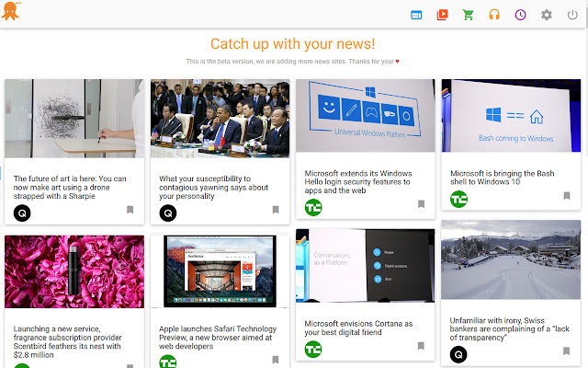Click 'Catch up with your news!' heading
The width and height of the screenshot is (588, 368).
coord(292,44)
